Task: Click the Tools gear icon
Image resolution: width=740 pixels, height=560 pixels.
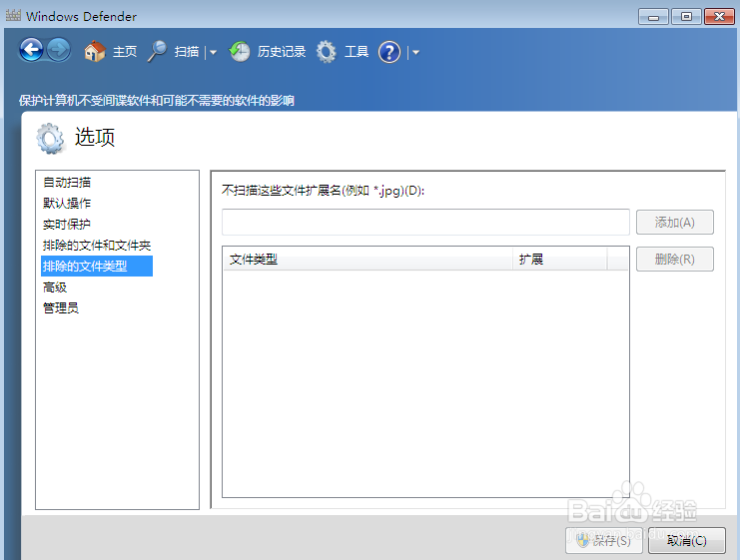Action: [327, 52]
